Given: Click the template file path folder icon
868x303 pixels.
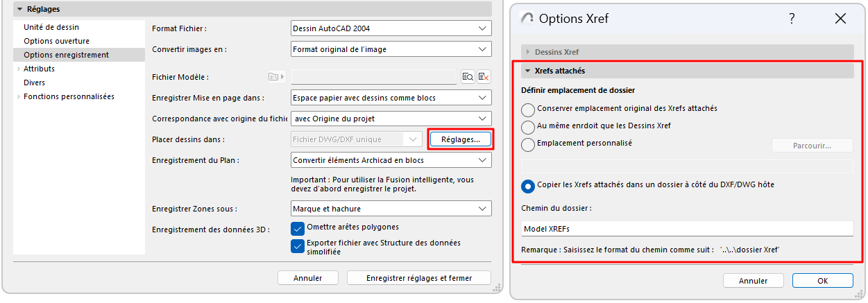Looking at the screenshot, I should point(274,77).
